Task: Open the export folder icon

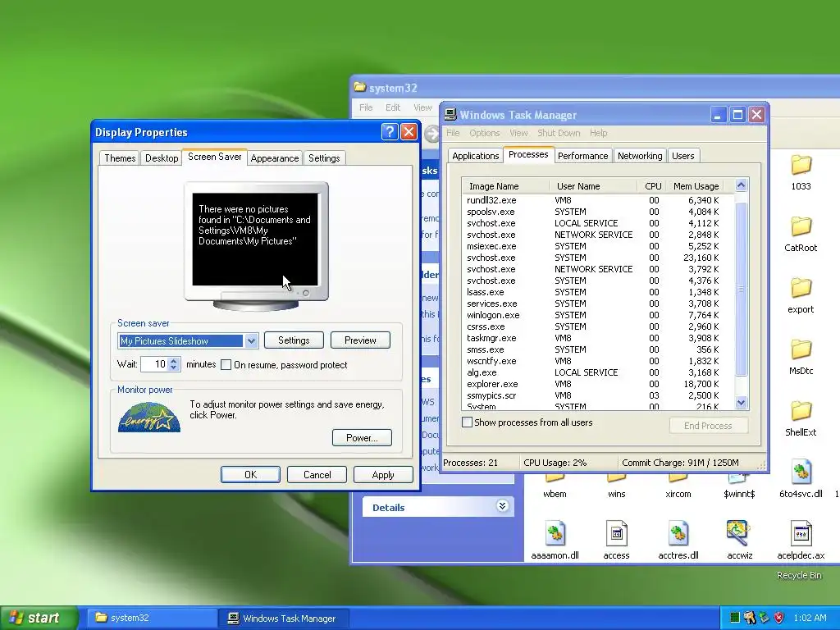Action: click(x=801, y=288)
